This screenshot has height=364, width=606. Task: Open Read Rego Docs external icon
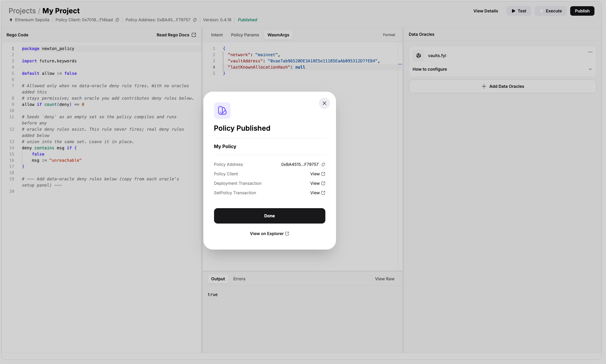pyautogui.click(x=194, y=35)
